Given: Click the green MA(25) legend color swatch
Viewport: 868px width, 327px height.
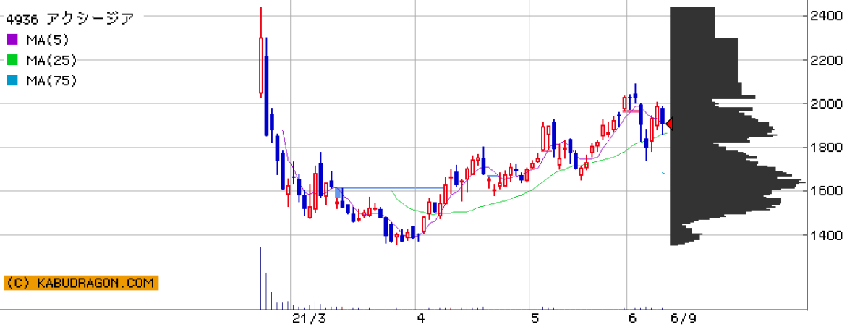Looking at the screenshot, I should pyautogui.click(x=12, y=60).
